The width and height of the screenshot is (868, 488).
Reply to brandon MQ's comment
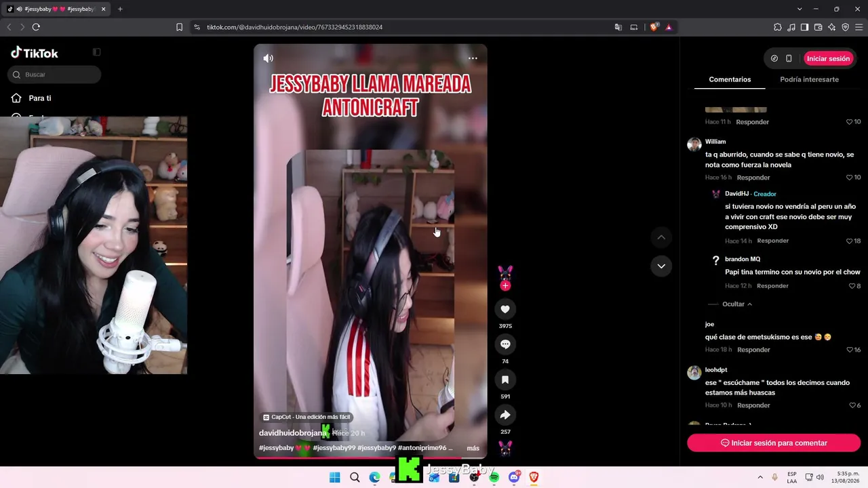772,286
